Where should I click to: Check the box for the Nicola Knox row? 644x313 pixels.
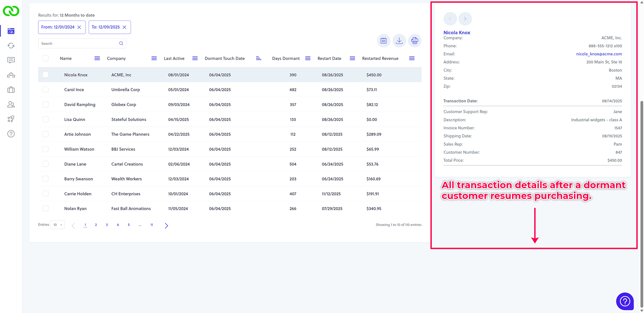pyautogui.click(x=45, y=75)
